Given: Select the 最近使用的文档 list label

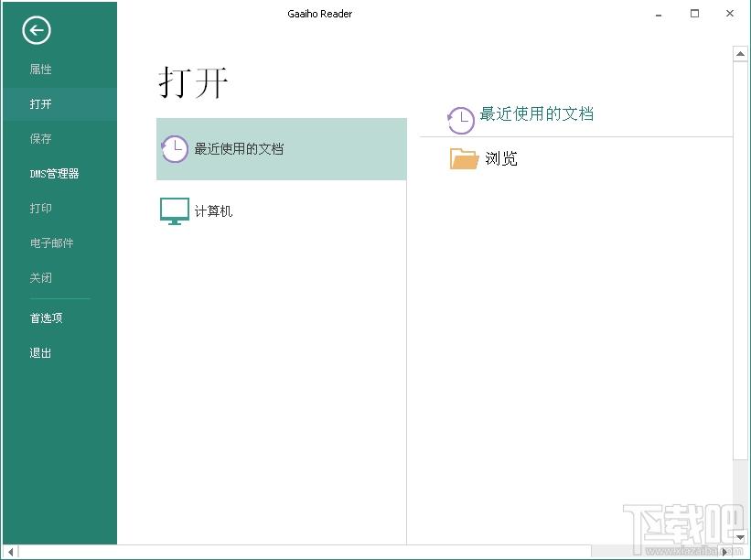Looking at the screenshot, I should pyautogui.click(x=239, y=149).
